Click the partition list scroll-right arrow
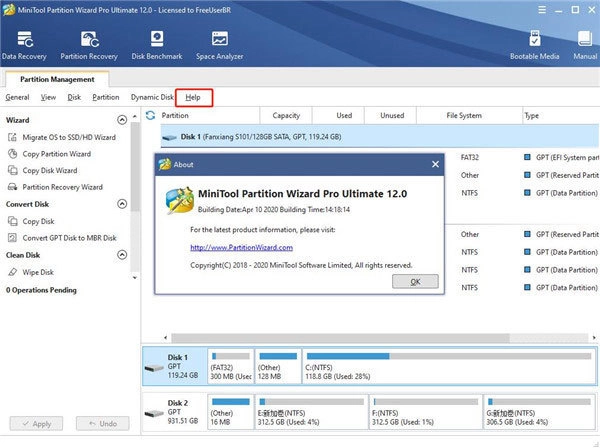The width and height of the screenshot is (600, 448). click(x=594, y=338)
